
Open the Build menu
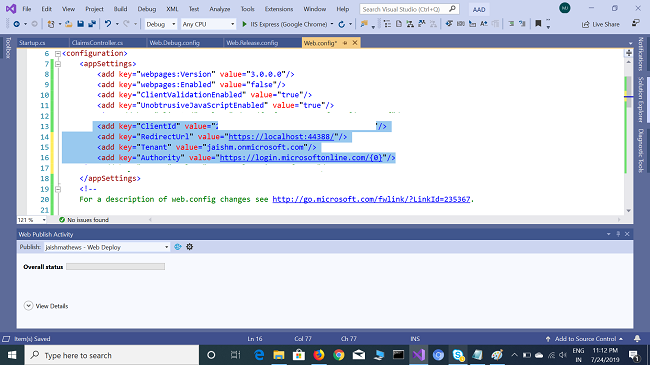(x=120, y=9)
